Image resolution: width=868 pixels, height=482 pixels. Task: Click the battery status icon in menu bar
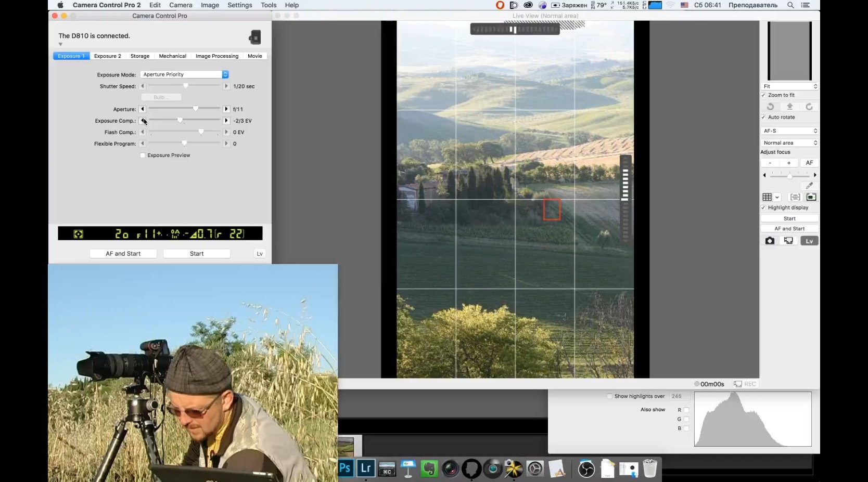click(x=555, y=5)
